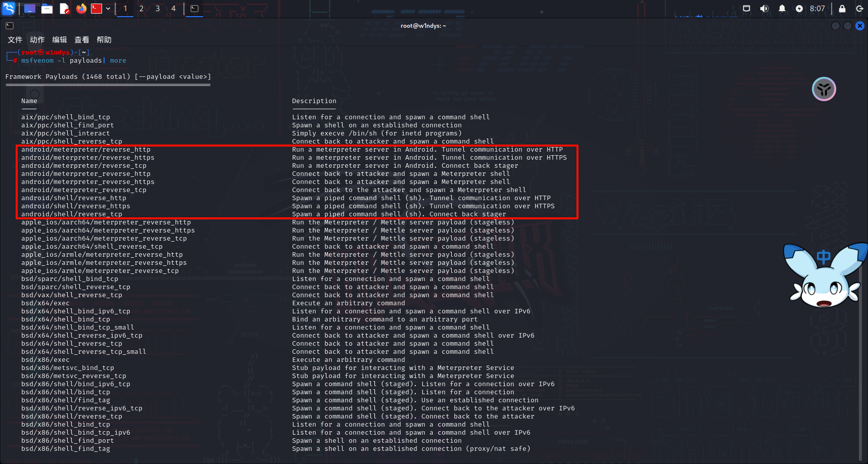Viewport: 868px width, 464px height.
Task: Click the log out icon
Action: pos(859,9)
